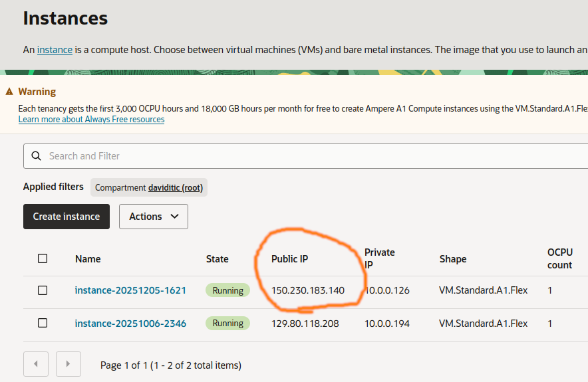Click Running status badge for instance-20251205-1621

[227, 290]
